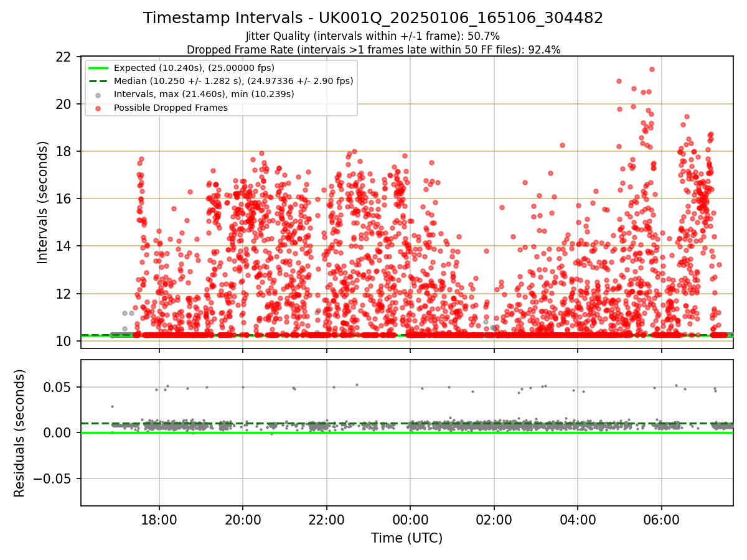
Task: Click the '14' tick label on the intervals axis
Action: click(x=65, y=246)
